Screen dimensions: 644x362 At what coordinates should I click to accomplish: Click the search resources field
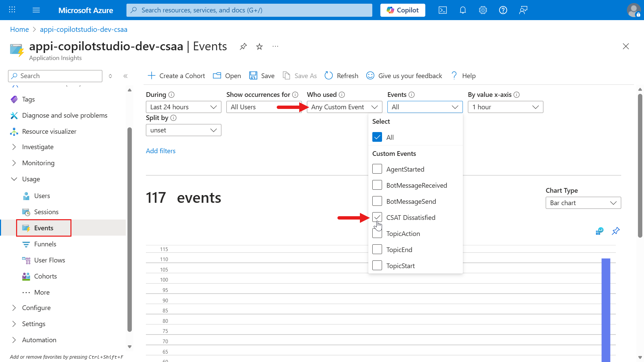[249, 10]
